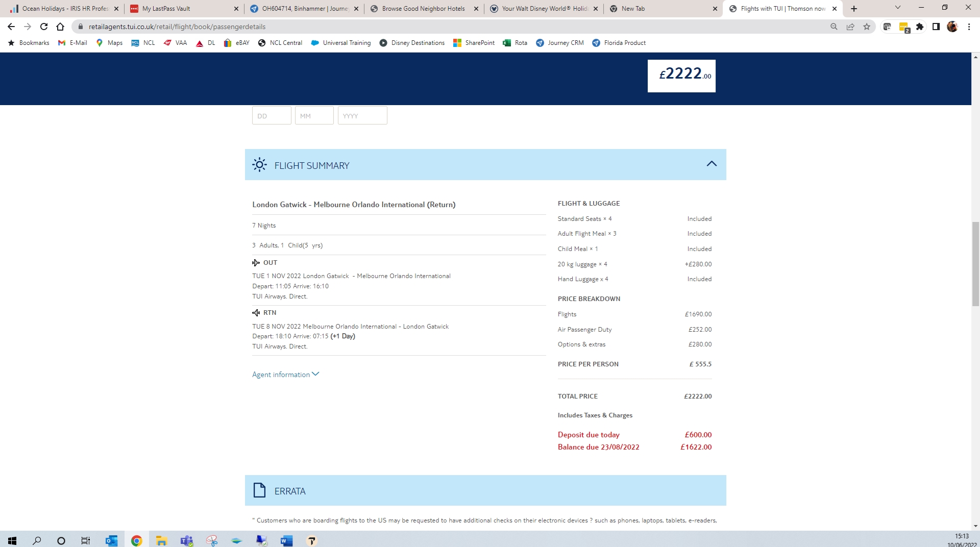Open the NCL Central bookmark
Image resolution: width=980 pixels, height=547 pixels.
[280, 43]
